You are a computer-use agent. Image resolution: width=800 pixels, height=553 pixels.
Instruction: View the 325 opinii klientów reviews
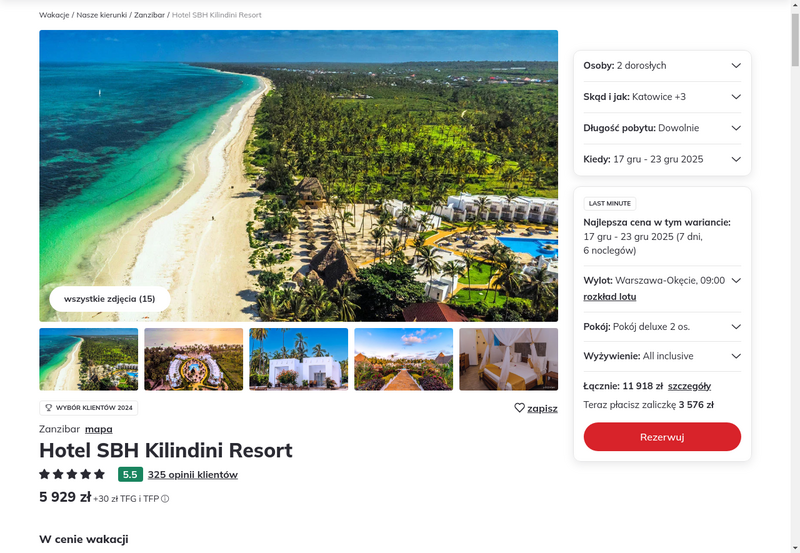(x=193, y=474)
